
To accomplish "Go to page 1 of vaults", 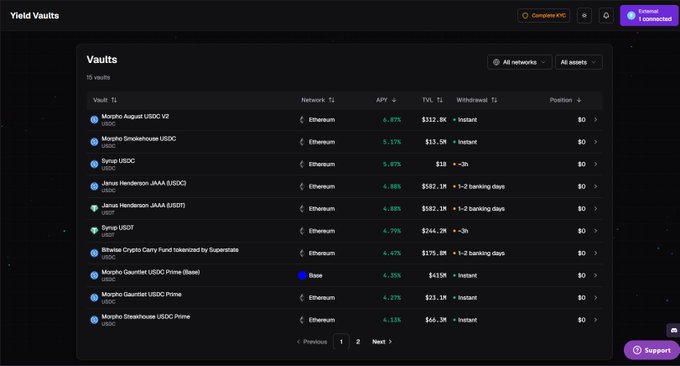I will pos(341,342).
